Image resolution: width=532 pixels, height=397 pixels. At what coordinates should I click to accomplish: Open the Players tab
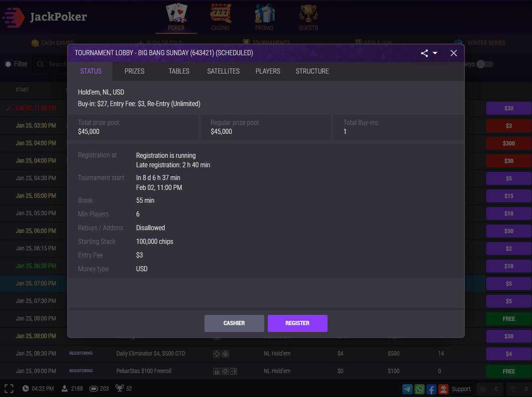[268, 71]
